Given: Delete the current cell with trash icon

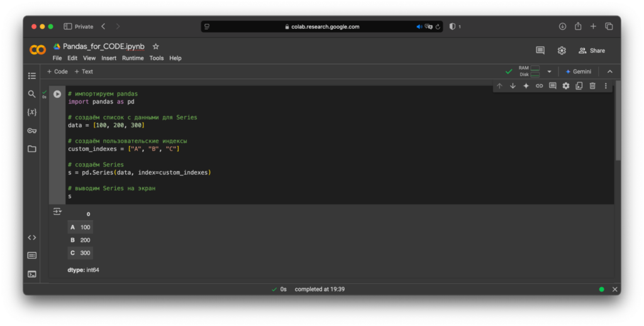Looking at the screenshot, I should pyautogui.click(x=592, y=86).
